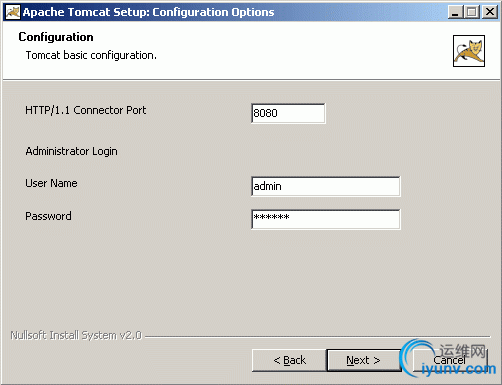Go to the next setup step
Screen dimensions: 502x385
[364, 360]
